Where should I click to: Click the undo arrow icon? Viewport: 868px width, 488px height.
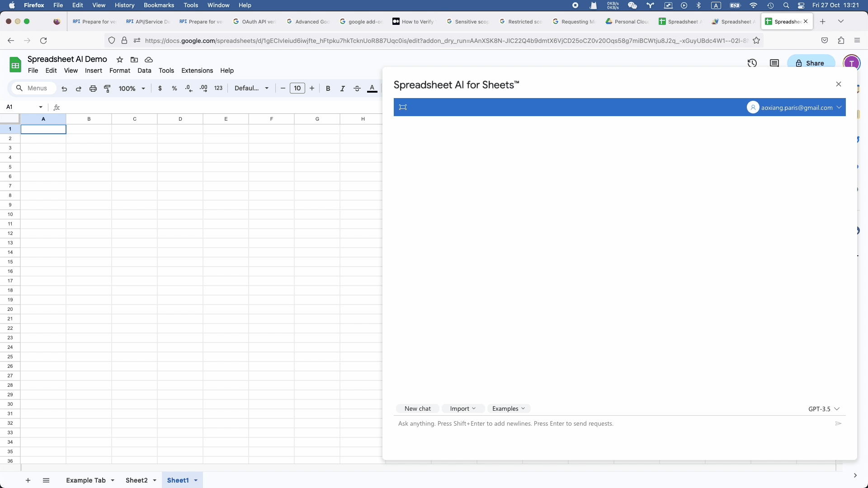[64, 88]
